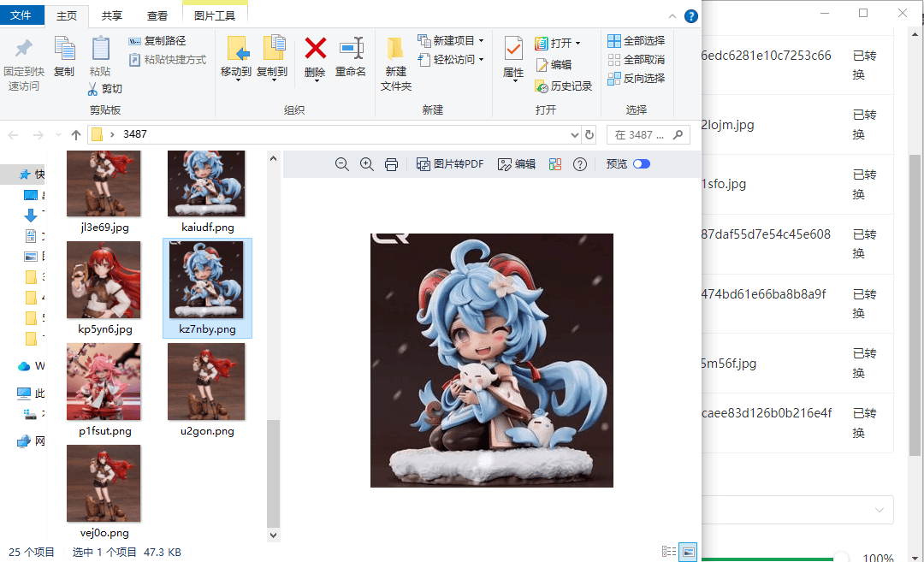Expand the Open (打开) dropdown arrow
Screen dimensions: 924x562
tap(577, 43)
